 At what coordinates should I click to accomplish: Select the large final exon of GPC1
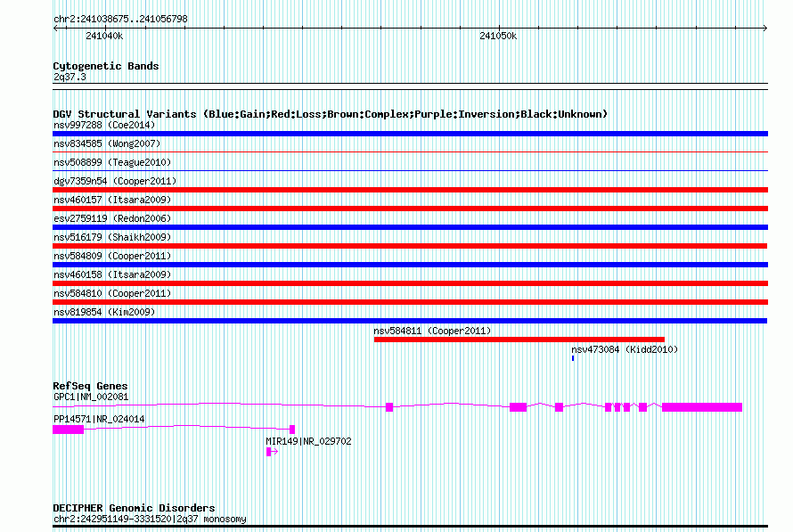(702, 407)
